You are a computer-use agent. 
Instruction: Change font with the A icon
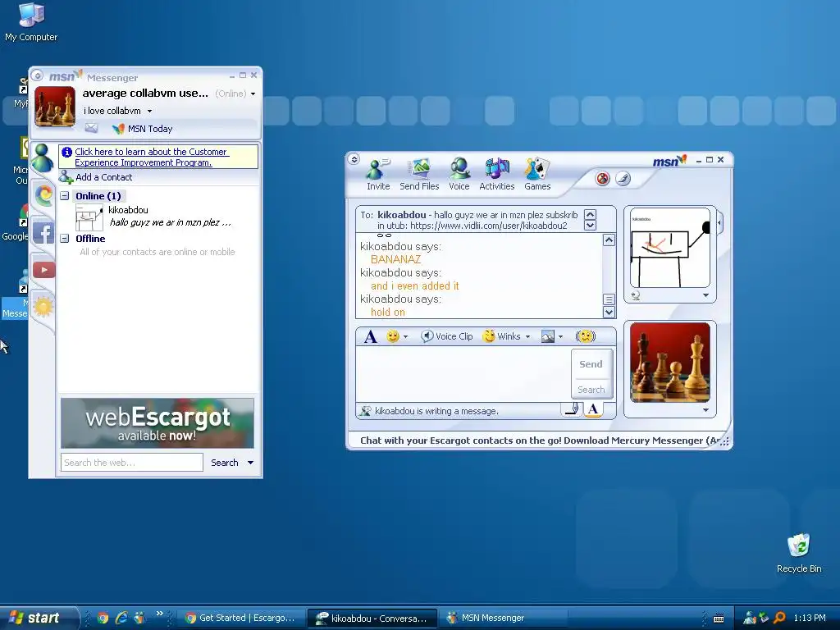click(370, 336)
